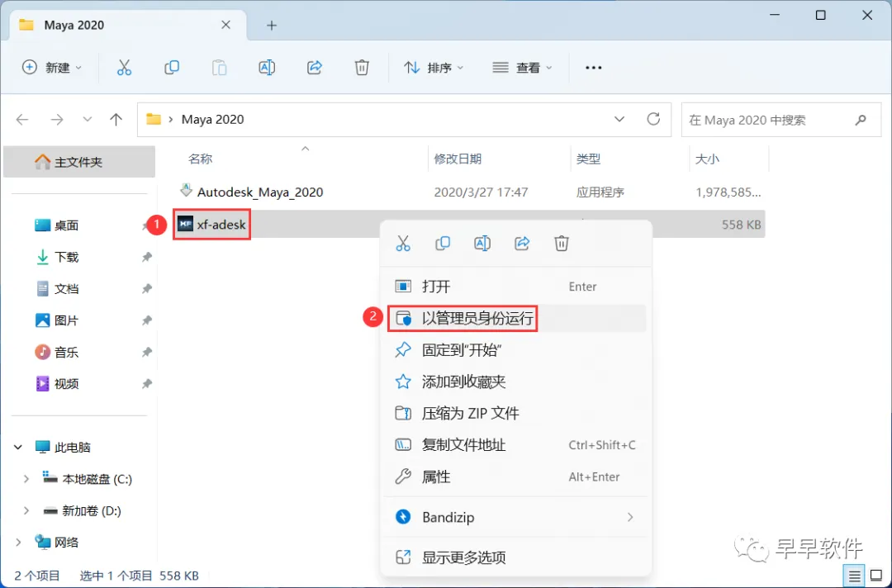This screenshot has height=588, width=892.
Task: Click the Rename icon in the toolbar
Action: (x=267, y=68)
